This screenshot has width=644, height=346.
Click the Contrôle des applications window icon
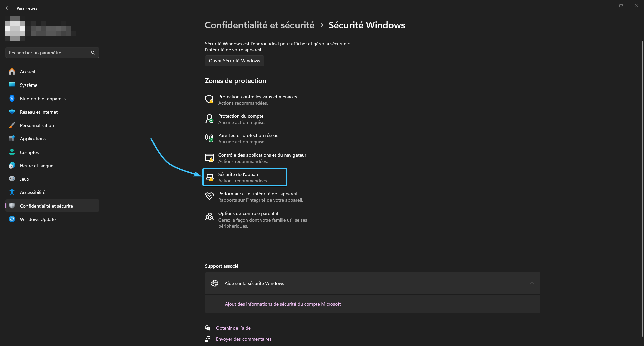[209, 158]
